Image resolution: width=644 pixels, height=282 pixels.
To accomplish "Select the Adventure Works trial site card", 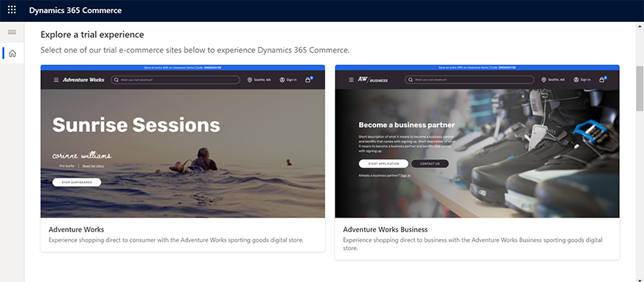I will (x=183, y=158).
